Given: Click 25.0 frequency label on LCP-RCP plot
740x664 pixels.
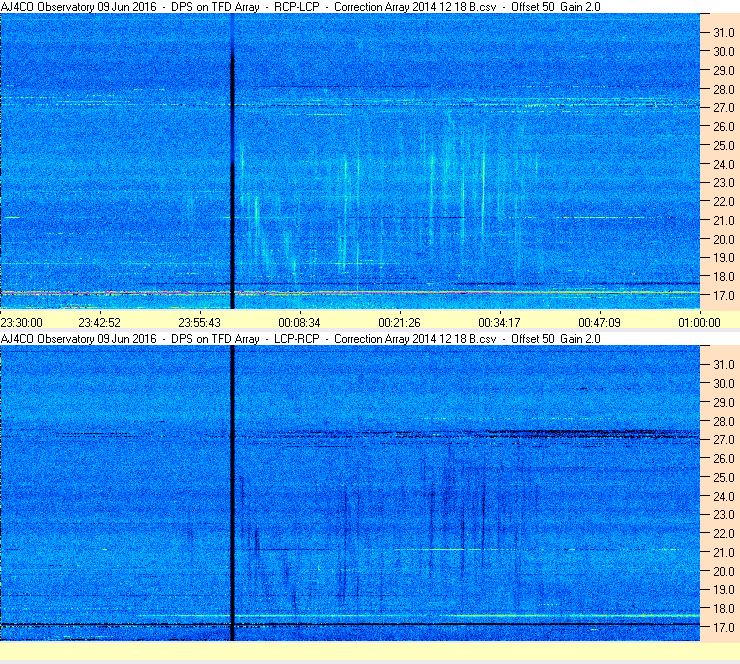Looking at the screenshot, I should [724, 477].
